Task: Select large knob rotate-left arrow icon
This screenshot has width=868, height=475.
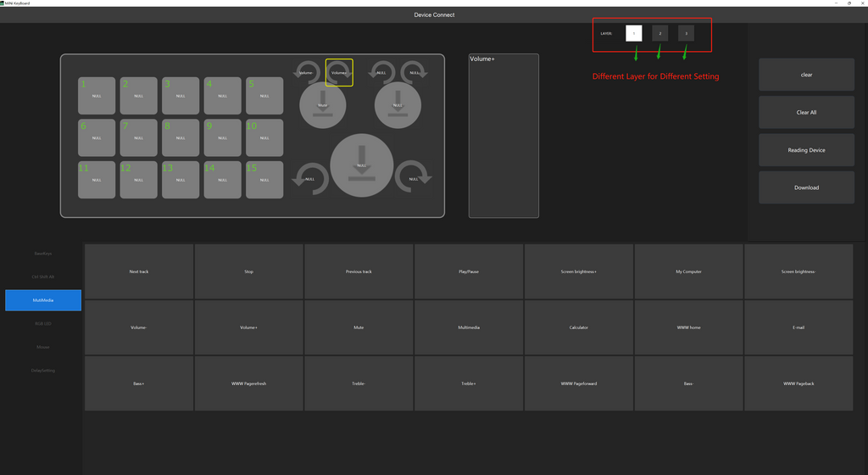Action: coord(309,178)
